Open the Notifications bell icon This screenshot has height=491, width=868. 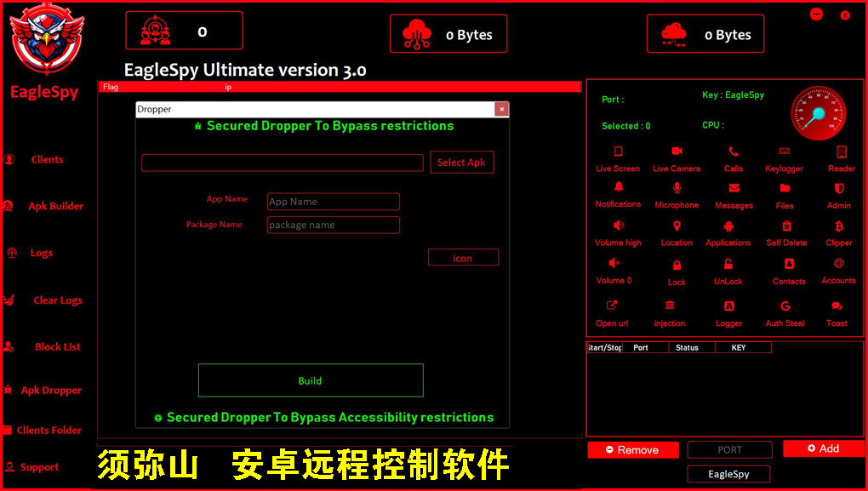(x=619, y=187)
